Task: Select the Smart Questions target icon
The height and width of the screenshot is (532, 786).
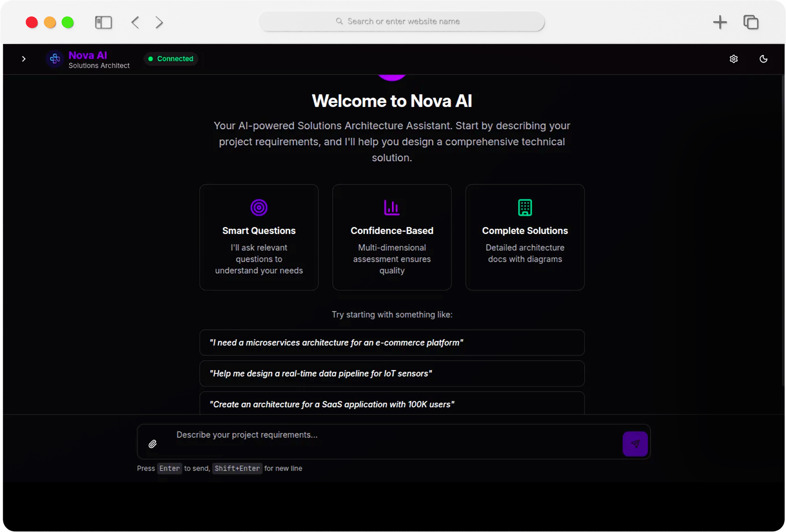Action: point(259,207)
